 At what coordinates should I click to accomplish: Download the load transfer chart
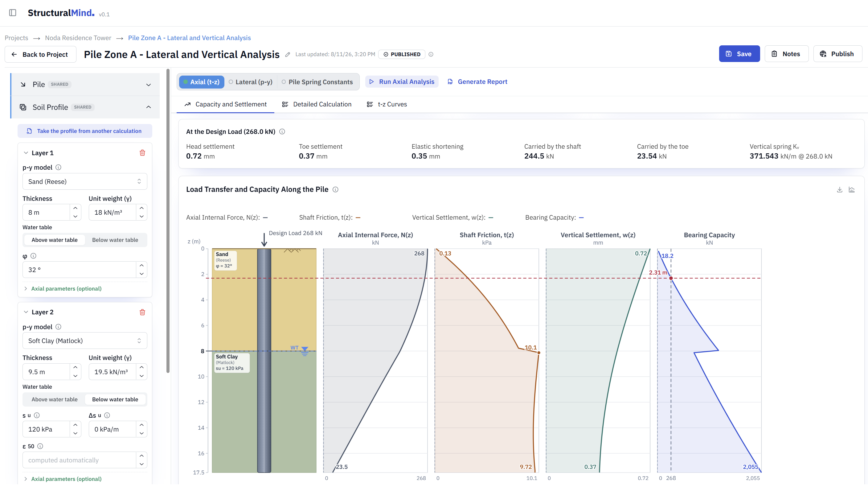coord(839,189)
